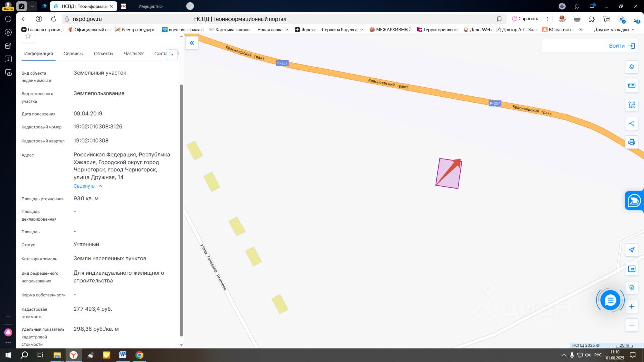Go back in browser history

point(24,19)
